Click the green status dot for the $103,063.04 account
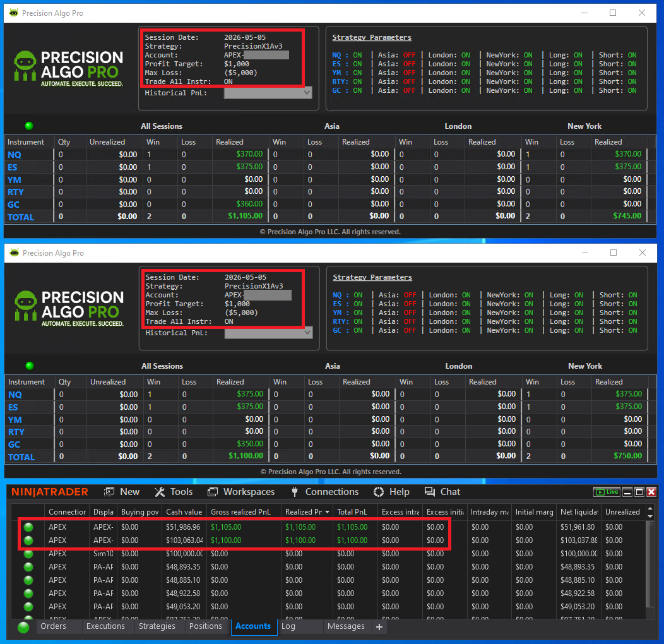 click(28, 540)
